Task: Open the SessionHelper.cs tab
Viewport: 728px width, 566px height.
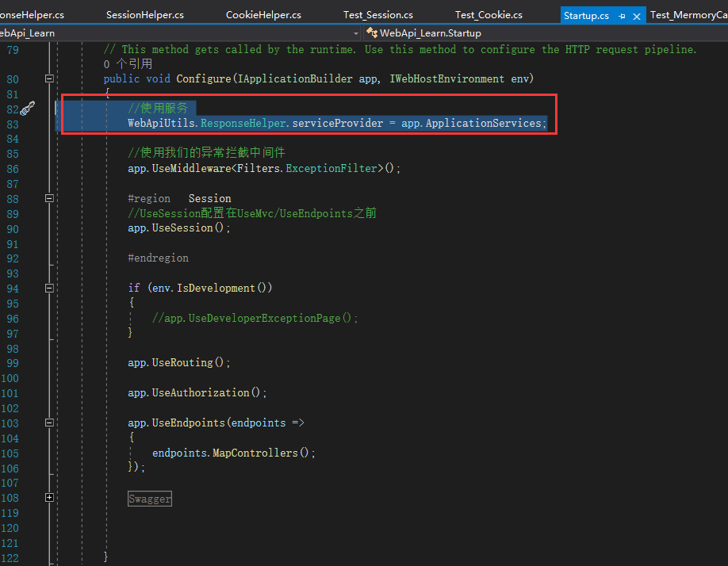Action: 146,13
